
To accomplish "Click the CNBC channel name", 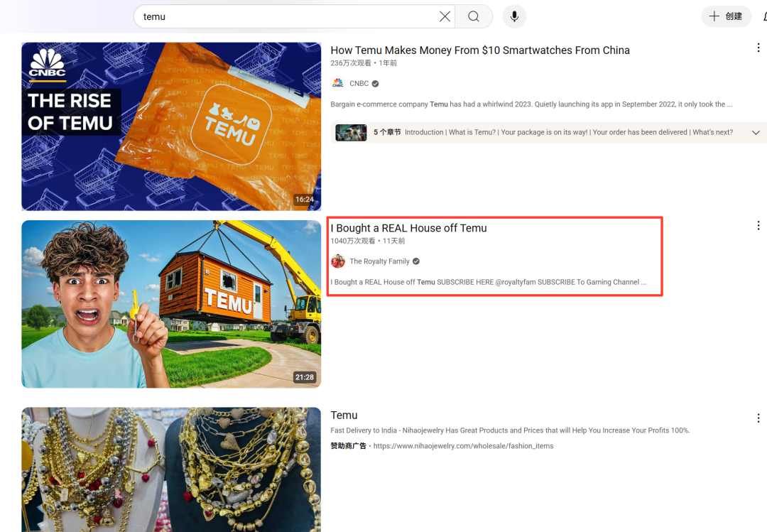I will (x=359, y=84).
